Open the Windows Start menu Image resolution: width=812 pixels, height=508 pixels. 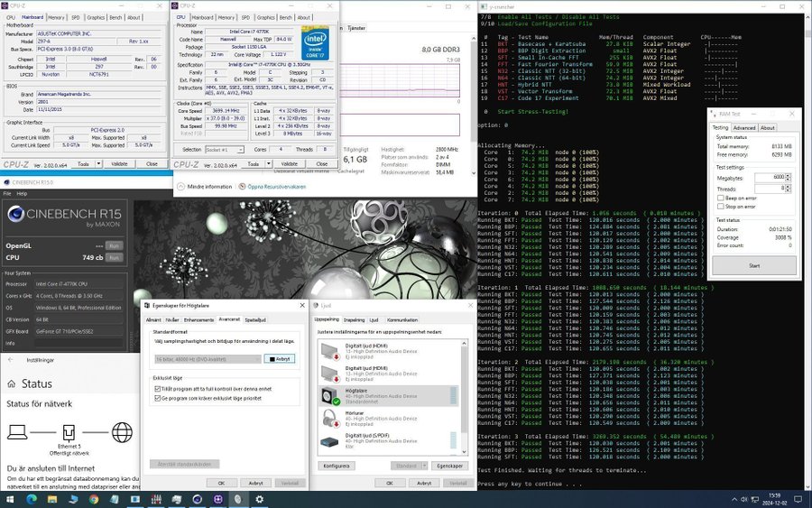10,499
